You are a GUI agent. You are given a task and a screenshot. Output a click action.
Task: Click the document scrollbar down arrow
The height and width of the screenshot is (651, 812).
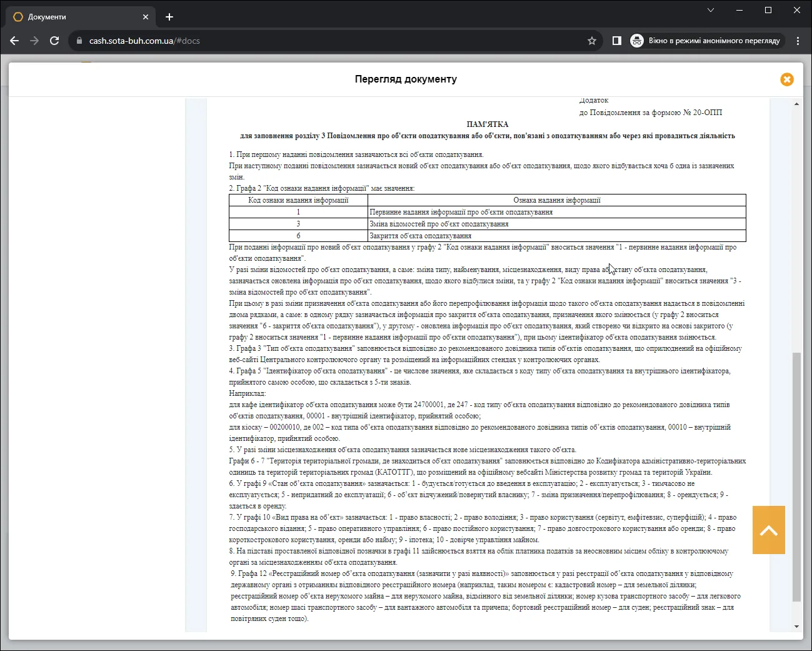[796, 627]
